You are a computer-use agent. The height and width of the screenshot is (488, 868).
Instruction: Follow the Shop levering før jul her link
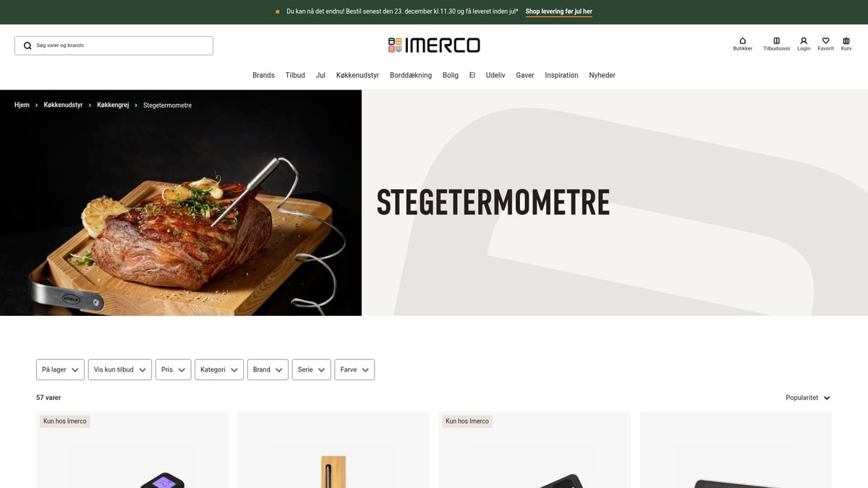558,12
